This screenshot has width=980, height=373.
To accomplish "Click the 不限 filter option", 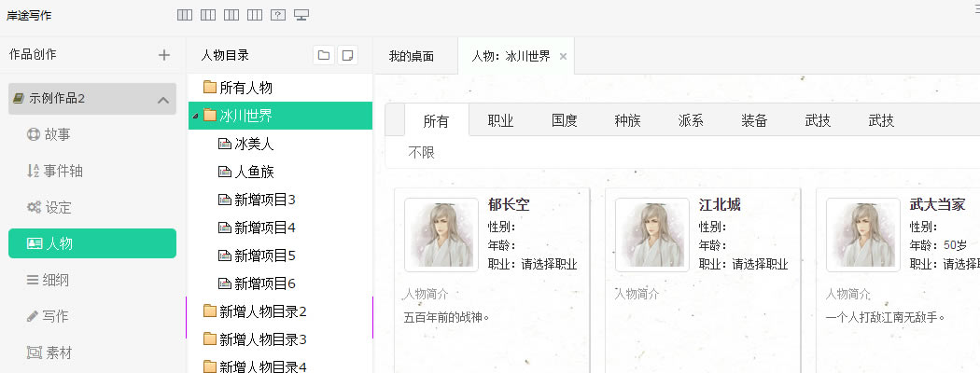I will (x=422, y=152).
